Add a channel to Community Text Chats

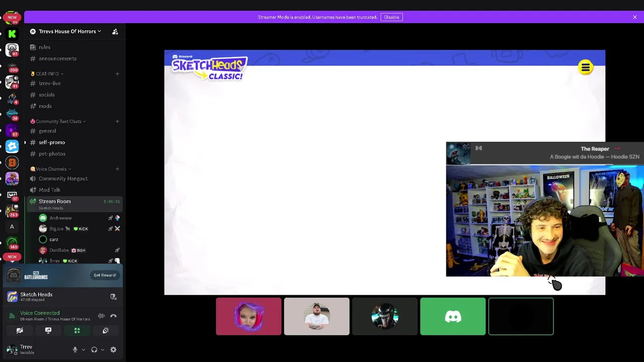click(117, 122)
